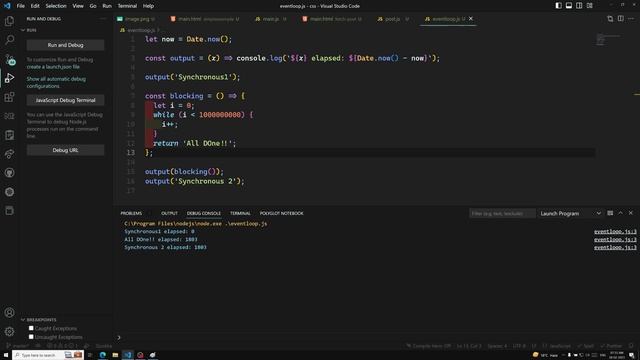The image size is (640, 360).
Task: Click the split editor icon
Action: 620,19
